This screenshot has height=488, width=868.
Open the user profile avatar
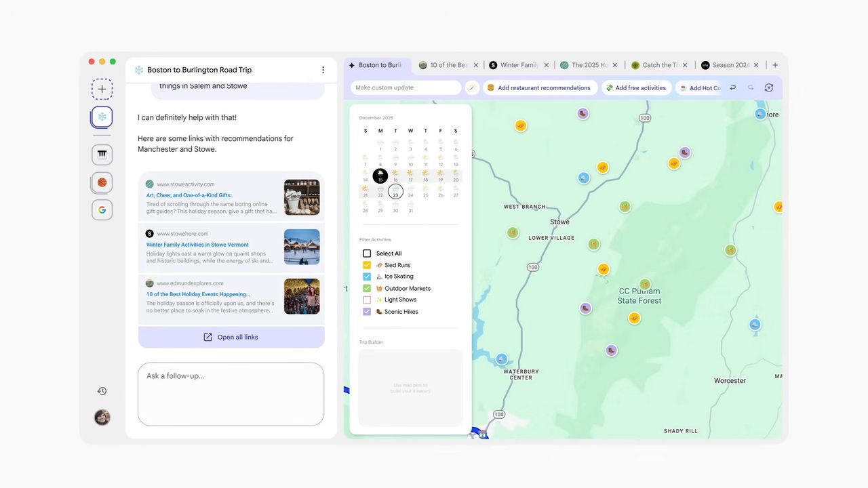(102, 418)
